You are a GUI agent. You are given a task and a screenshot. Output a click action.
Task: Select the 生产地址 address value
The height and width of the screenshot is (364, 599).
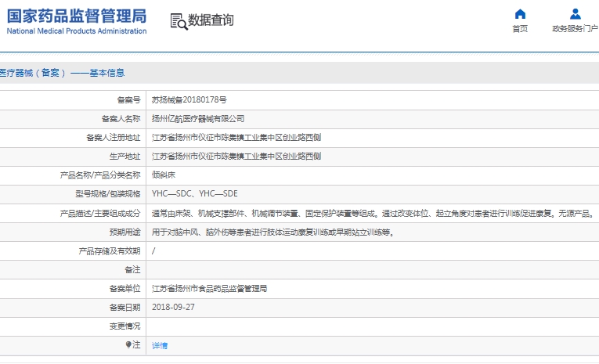(x=236, y=157)
